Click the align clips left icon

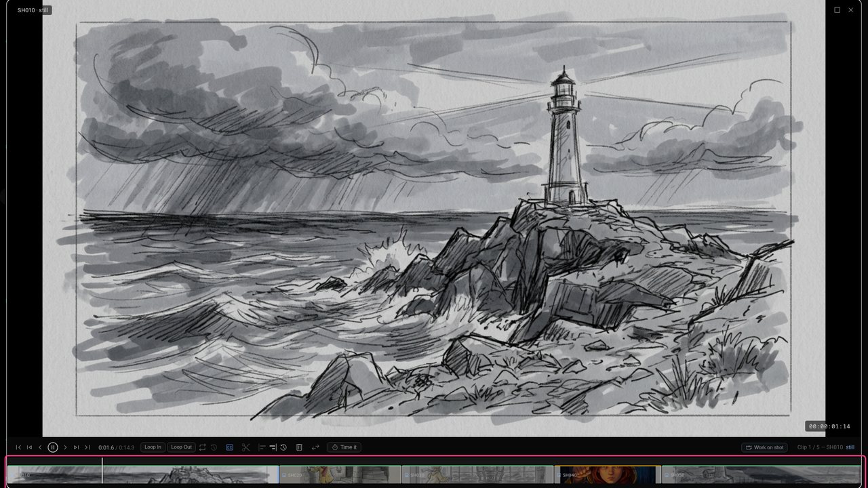click(x=262, y=447)
